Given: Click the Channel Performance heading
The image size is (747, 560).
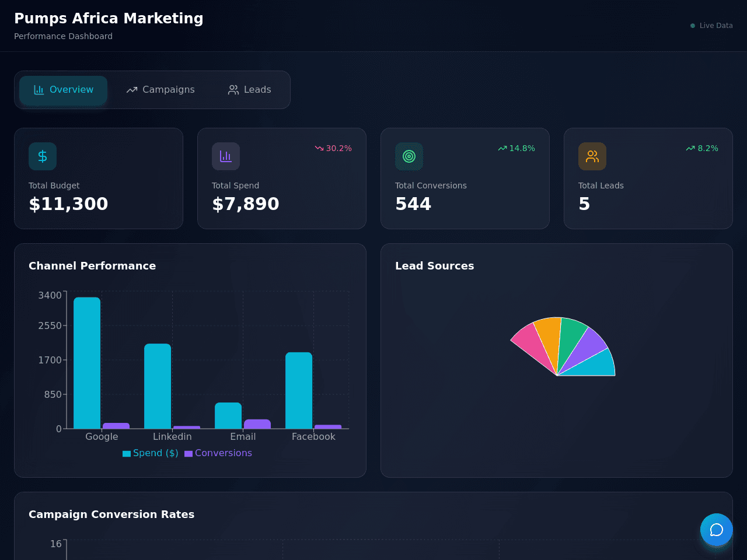Looking at the screenshot, I should [x=92, y=266].
